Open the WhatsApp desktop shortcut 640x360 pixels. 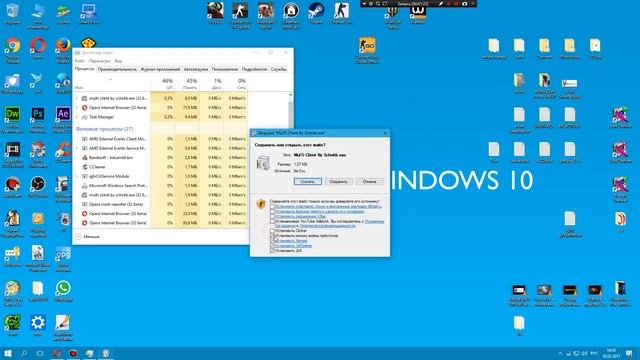[63, 291]
